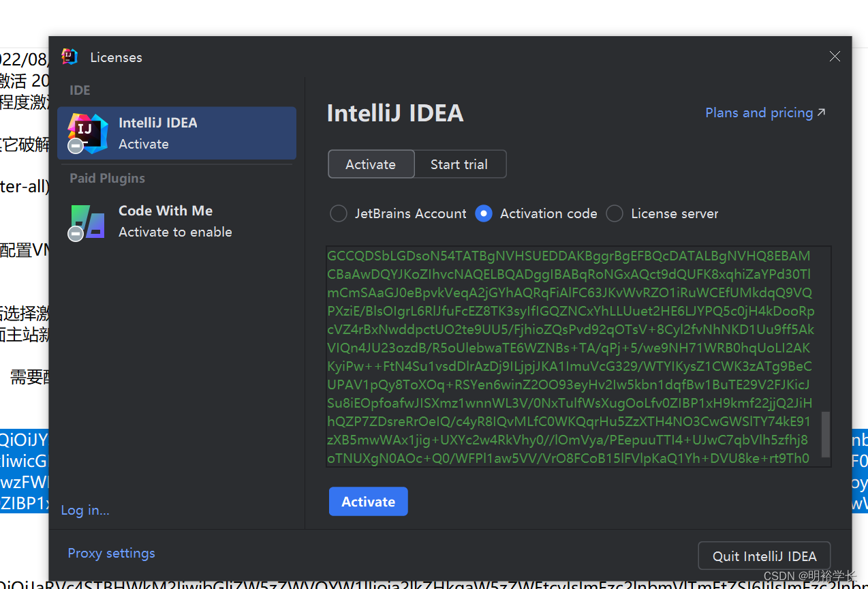Click 'Activate to enable' text under Code With Me
The width and height of the screenshot is (868, 589).
click(x=175, y=232)
